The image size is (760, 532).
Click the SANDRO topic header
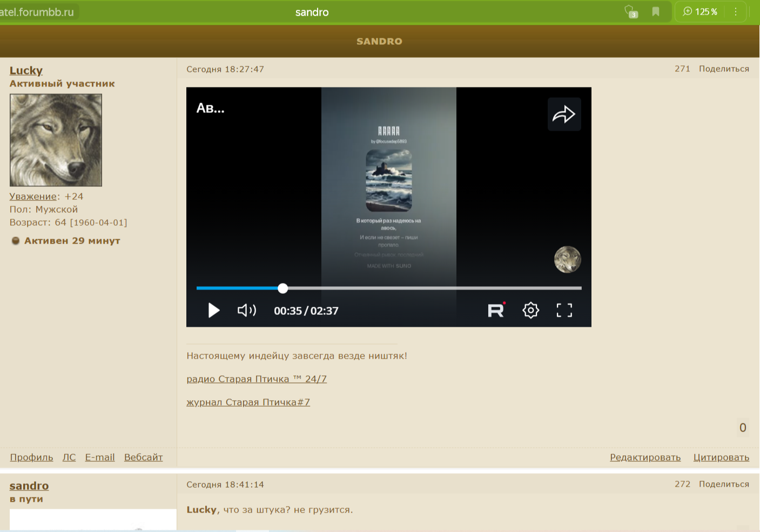(x=379, y=41)
